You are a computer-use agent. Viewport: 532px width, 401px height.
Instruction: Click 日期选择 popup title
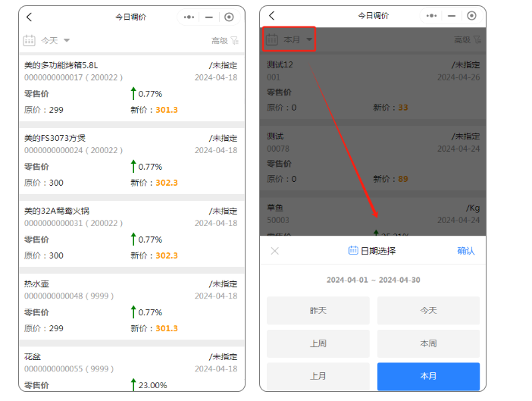pyautogui.click(x=378, y=251)
